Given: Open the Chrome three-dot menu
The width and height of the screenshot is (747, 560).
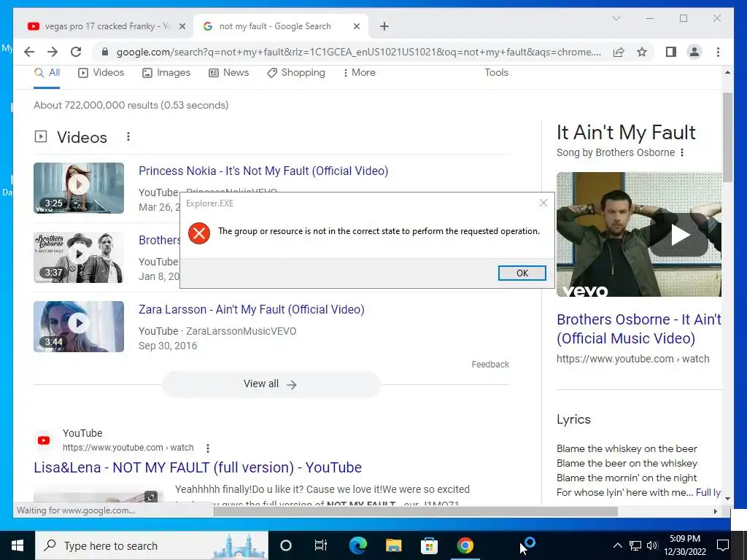Looking at the screenshot, I should coord(718,52).
